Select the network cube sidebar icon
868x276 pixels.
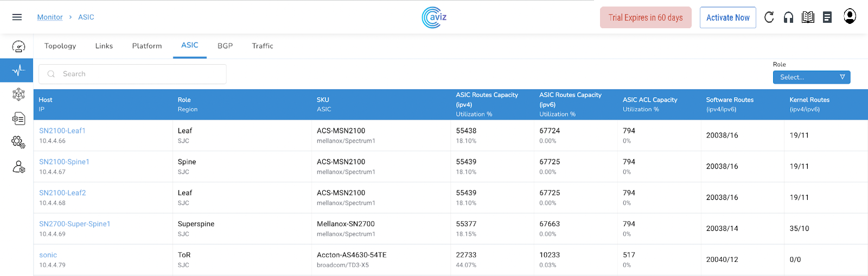click(18, 95)
